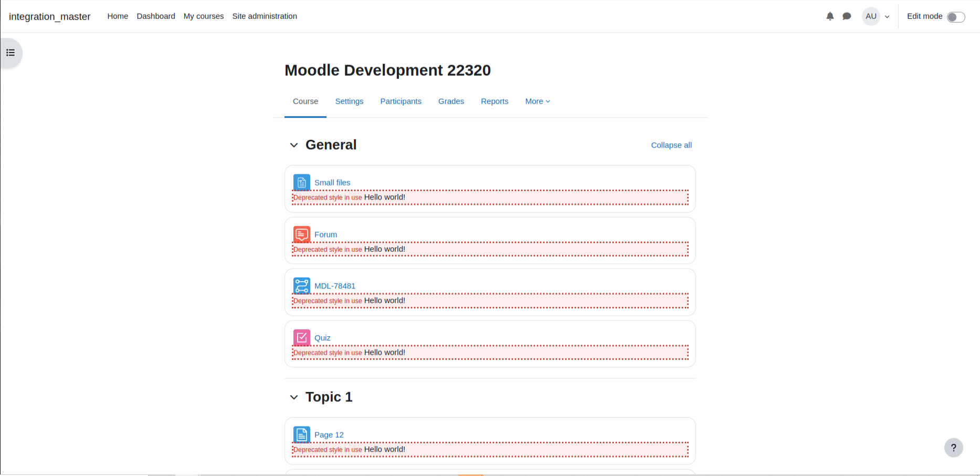
Task: Open the help question mark button
Action: tap(953, 448)
